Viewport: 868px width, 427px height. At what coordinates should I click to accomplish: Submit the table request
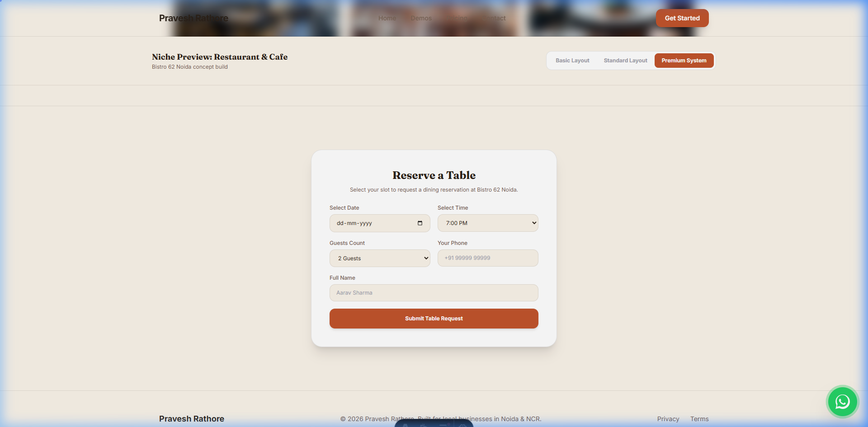(434, 319)
